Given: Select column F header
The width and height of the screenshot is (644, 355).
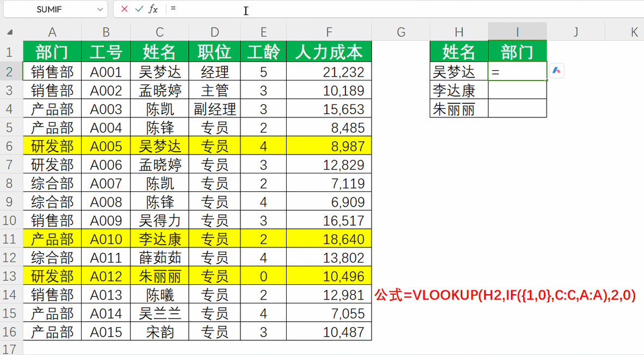Looking at the screenshot, I should tap(329, 32).
